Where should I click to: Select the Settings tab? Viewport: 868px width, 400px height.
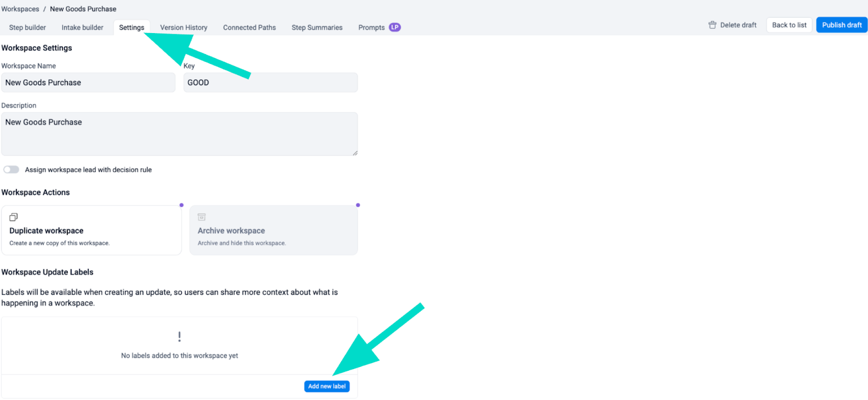132,28
